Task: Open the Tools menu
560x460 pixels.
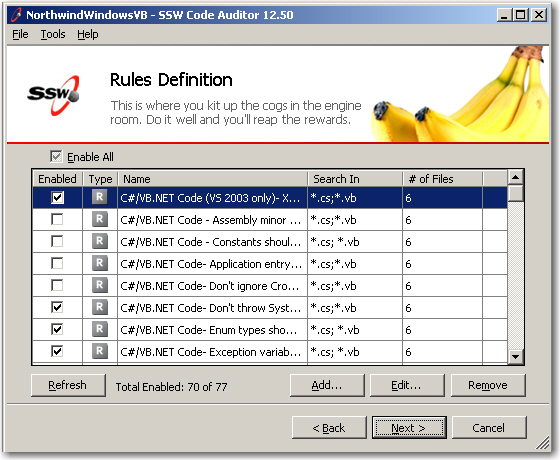Action: click(x=53, y=34)
